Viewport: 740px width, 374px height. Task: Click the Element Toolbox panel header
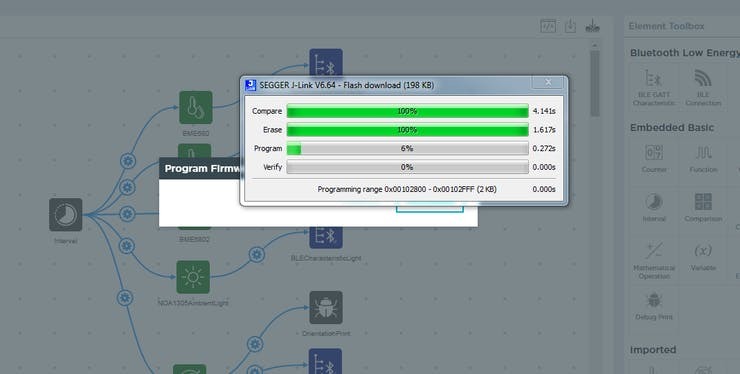click(666, 26)
